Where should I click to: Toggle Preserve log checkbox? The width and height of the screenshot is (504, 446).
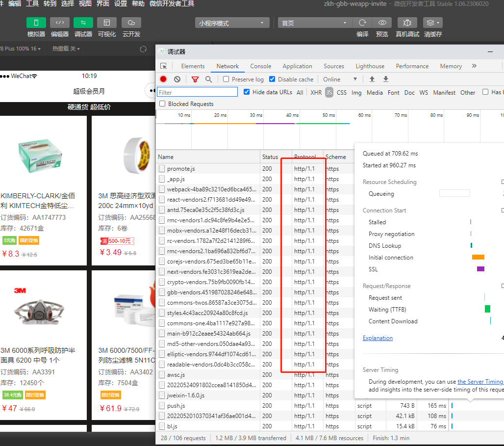tap(226, 79)
